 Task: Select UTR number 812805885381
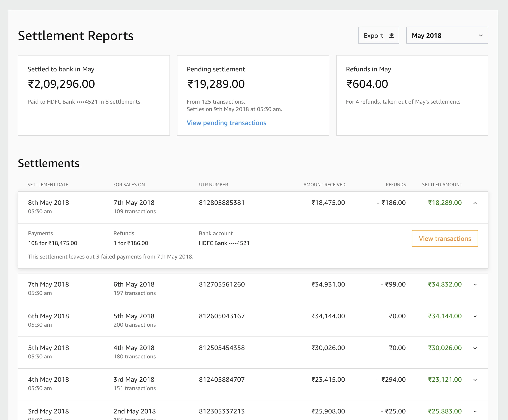(x=222, y=203)
